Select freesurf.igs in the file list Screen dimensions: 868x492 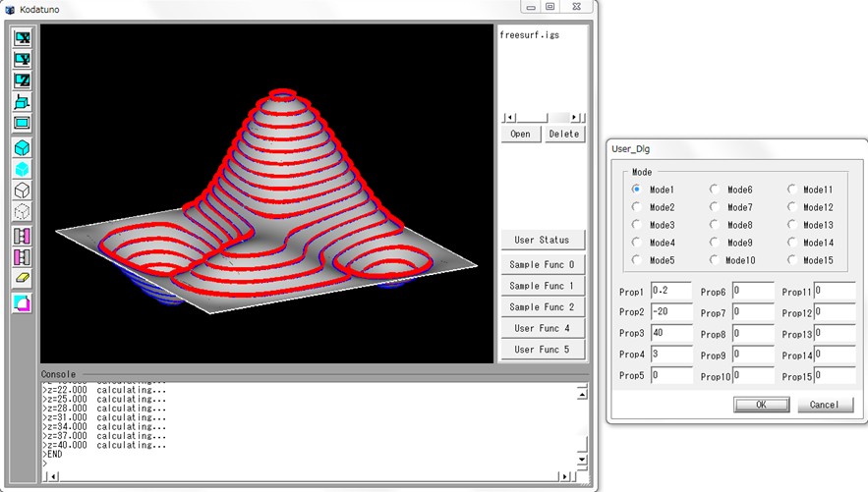529,34
